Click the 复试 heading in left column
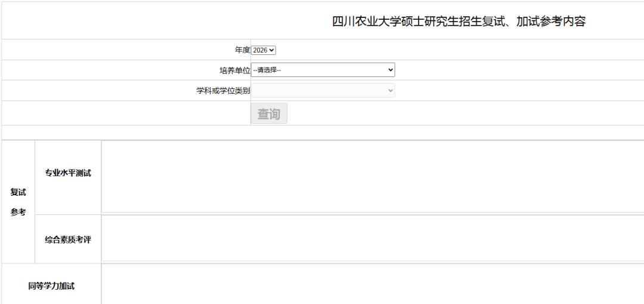Viewport: 644px width, 304px height. pos(18,192)
